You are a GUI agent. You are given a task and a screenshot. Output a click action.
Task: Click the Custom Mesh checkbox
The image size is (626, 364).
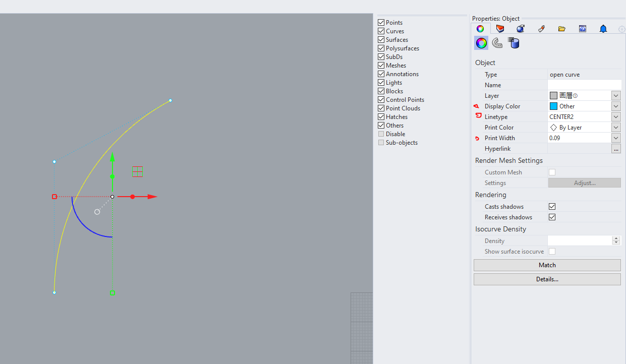point(552,172)
